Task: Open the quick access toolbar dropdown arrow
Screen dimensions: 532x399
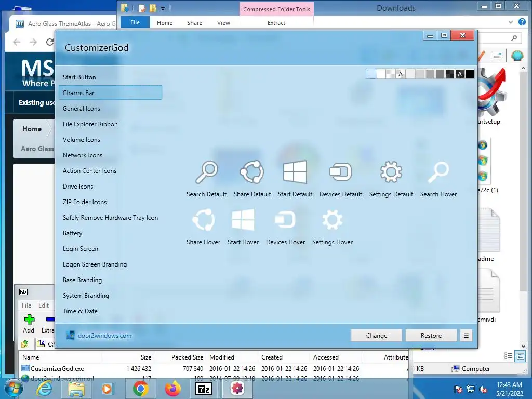Action: [163, 8]
